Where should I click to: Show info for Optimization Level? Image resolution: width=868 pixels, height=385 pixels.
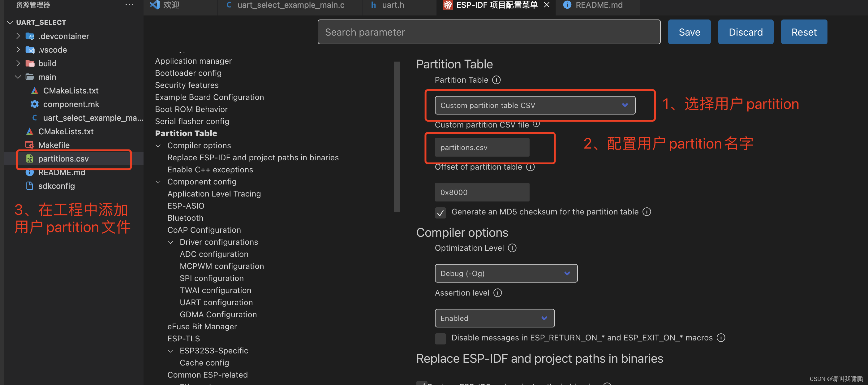[512, 248]
